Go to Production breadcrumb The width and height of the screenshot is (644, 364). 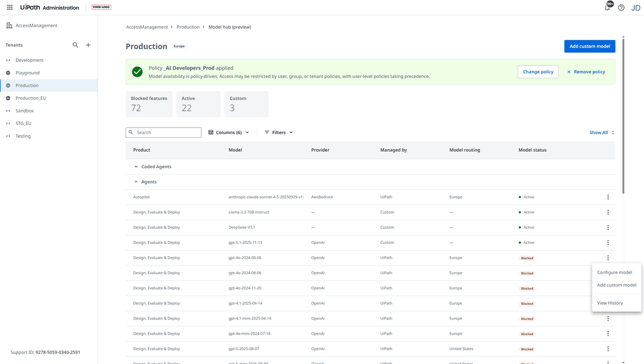(188, 27)
